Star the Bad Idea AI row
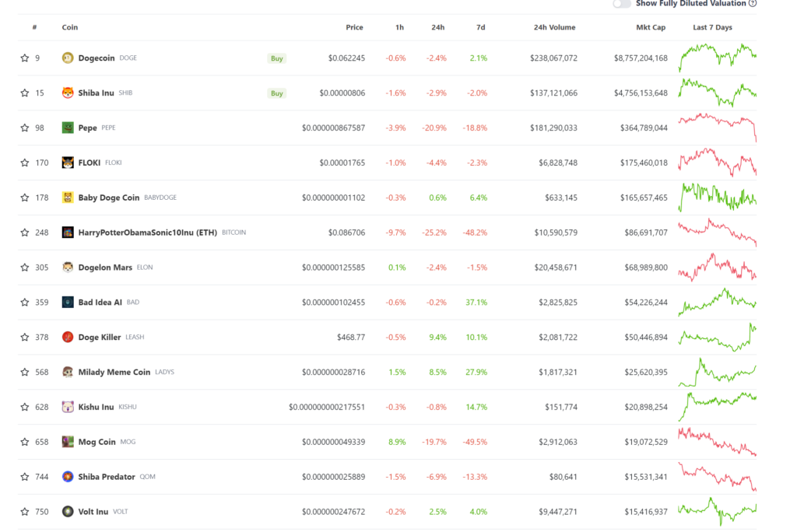Image resolution: width=797 pixels, height=532 pixels. coord(24,303)
